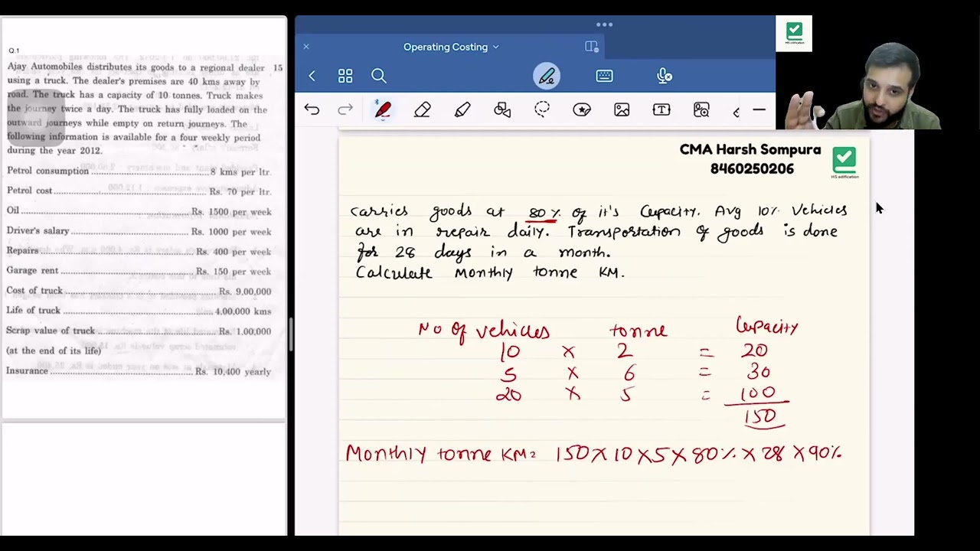Go back using the left chevron
The height and width of the screenshot is (551, 980).
(312, 76)
